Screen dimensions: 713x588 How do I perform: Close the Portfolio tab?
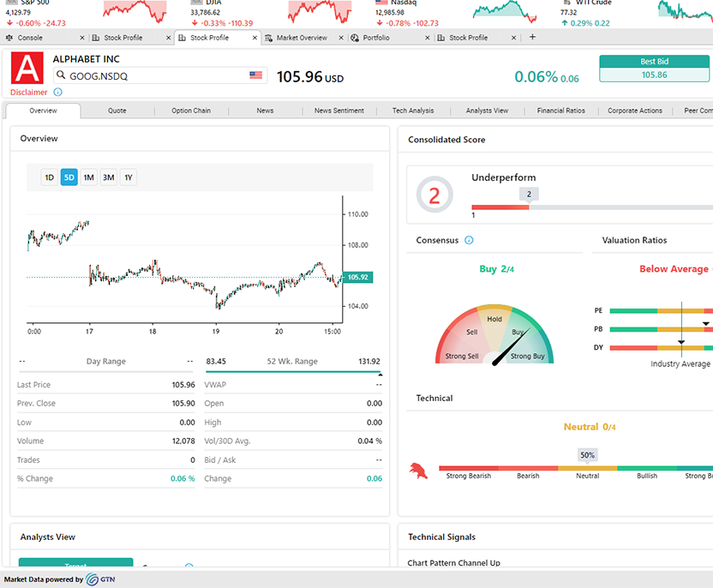(x=428, y=38)
